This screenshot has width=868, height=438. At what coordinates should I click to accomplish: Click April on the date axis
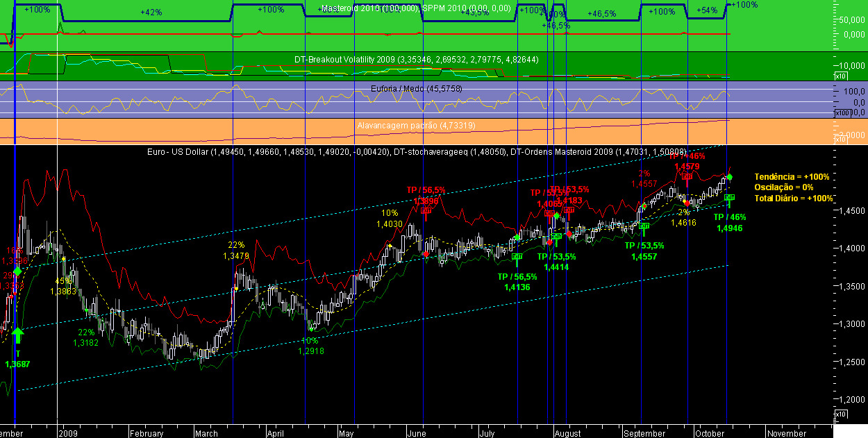pos(277,433)
